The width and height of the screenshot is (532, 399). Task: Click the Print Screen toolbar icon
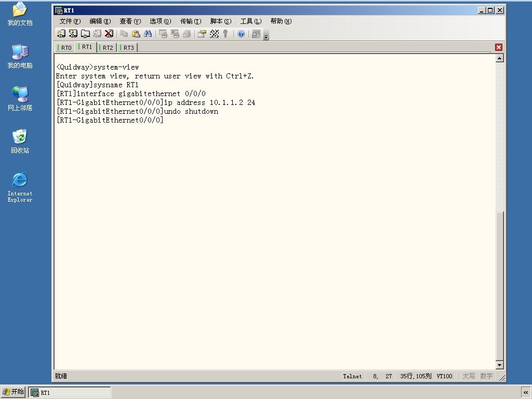click(x=163, y=34)
